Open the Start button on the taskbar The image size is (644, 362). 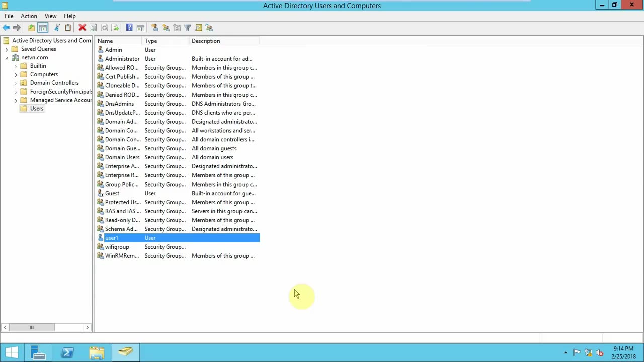point(12,352)
